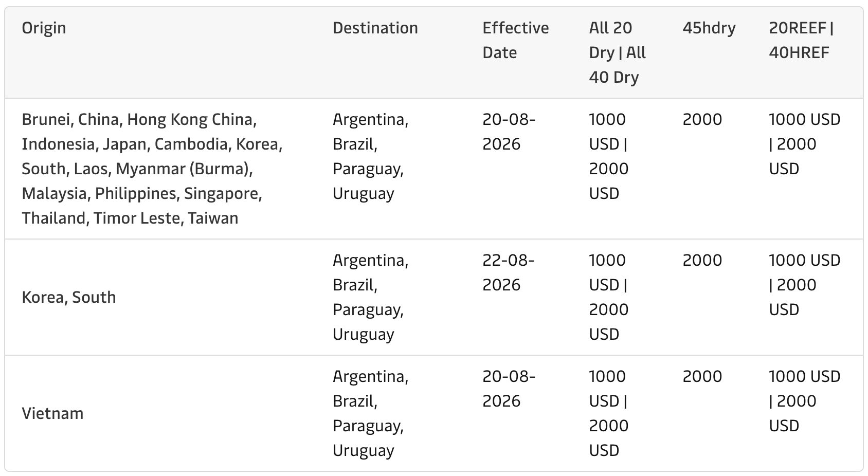Click the Brunei, China origin list cell
Viewport: 868px width, 476px height.
pyautogui.click(x=152, y=169)
